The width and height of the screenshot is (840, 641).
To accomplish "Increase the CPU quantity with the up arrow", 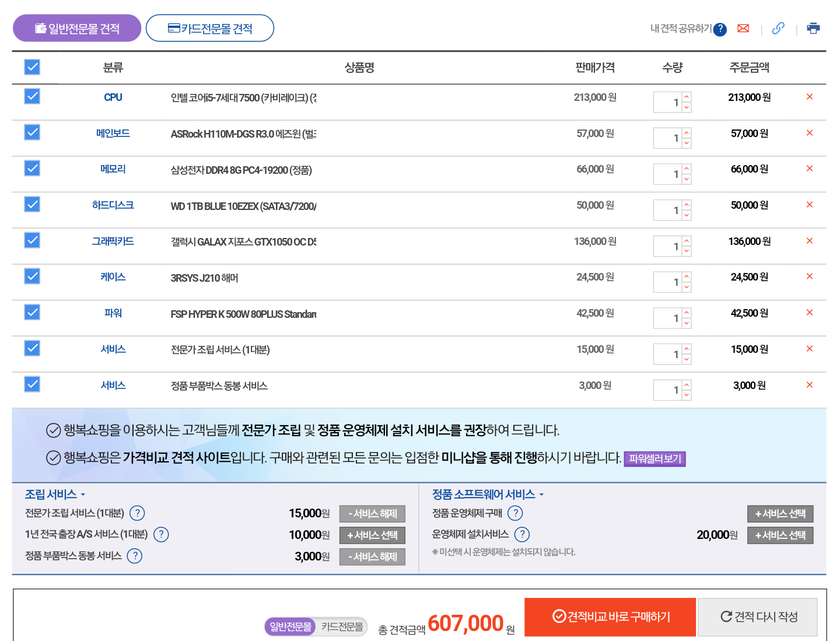I will (687, 97).
